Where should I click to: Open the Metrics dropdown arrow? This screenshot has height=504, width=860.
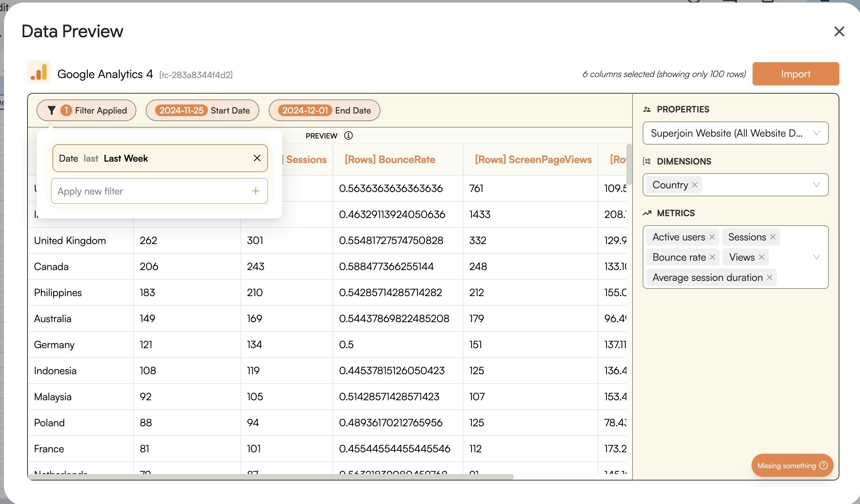816,257
